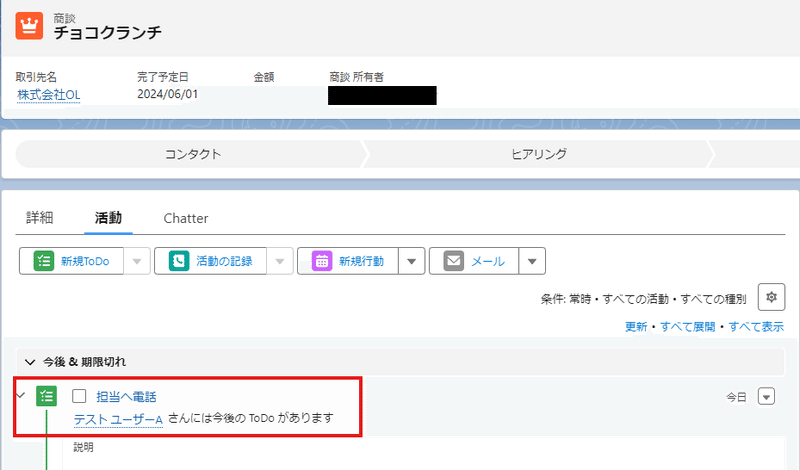Collapse the 担当へ電話 task details chevron
Image resolution: width=800 pixels, height=470 pixels.
click(20, 395)
